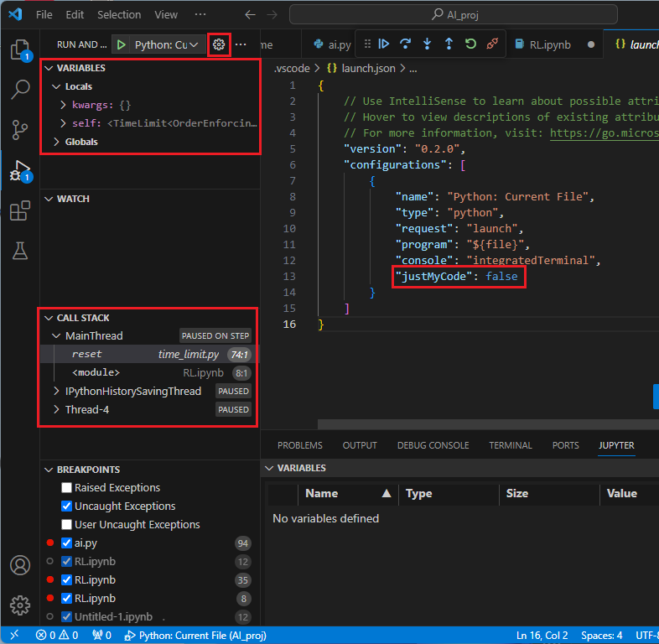
Task: Click Continue in the debug toolbar
Action: 384,44
